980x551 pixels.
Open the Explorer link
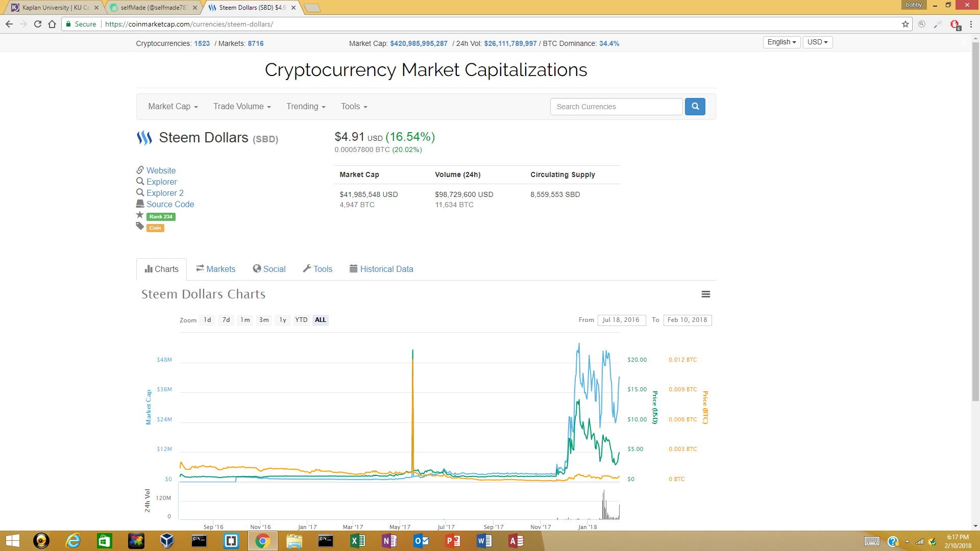tap(162, 182)
